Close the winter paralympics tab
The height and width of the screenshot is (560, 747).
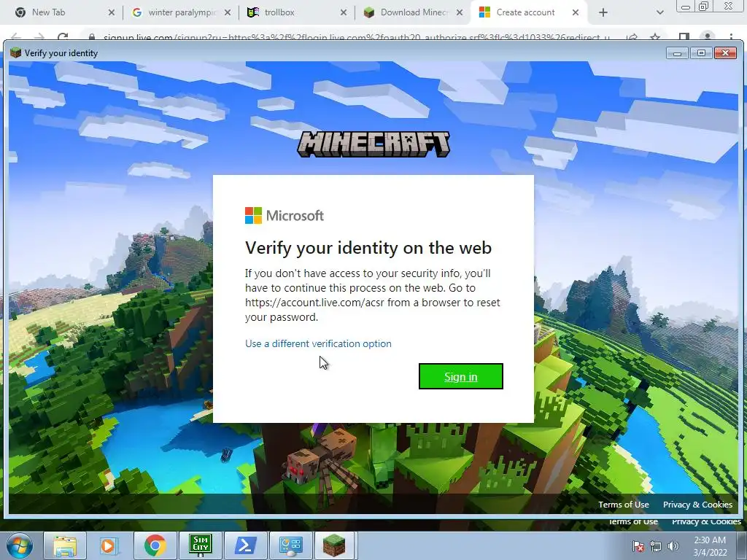coord(228,12)
